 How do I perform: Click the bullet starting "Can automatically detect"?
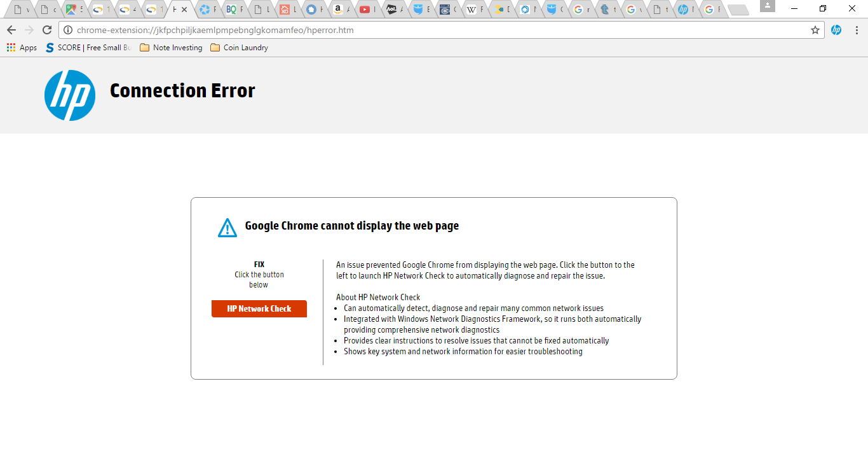tap(474, 308)
